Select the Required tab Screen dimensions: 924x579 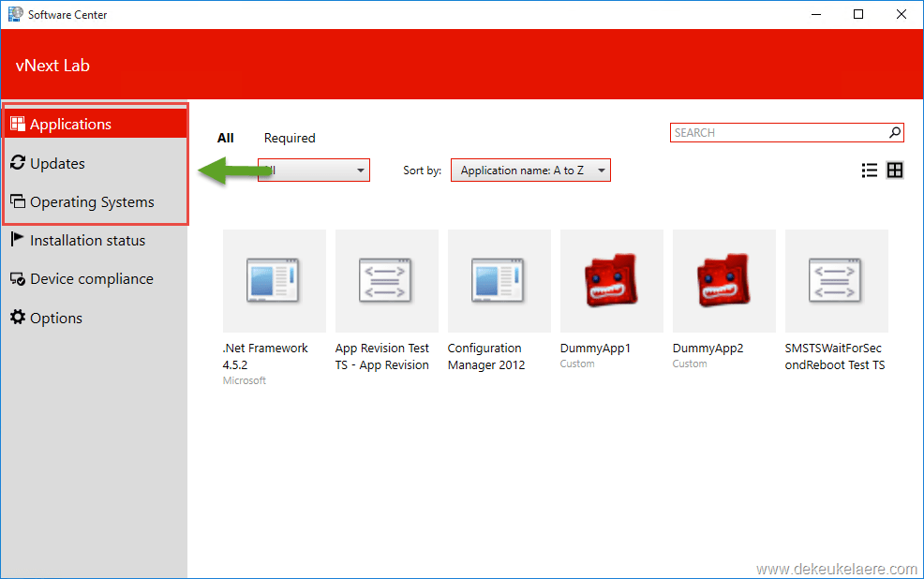pyautogui.click(x=290, y=138)
